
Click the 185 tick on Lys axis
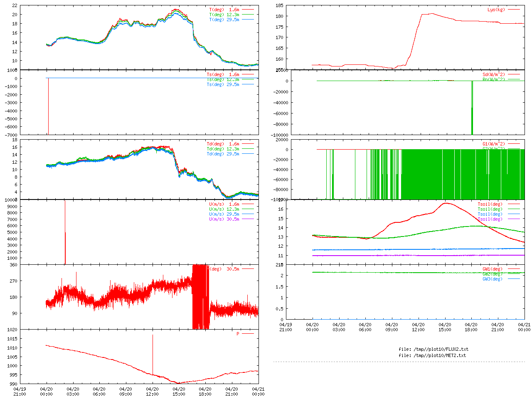tap(279, 5)
